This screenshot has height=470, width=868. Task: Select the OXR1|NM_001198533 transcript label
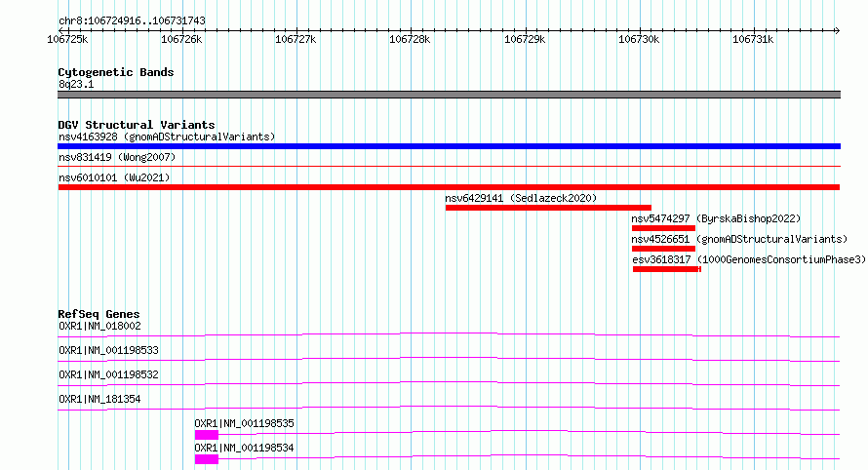coord(108,350)
